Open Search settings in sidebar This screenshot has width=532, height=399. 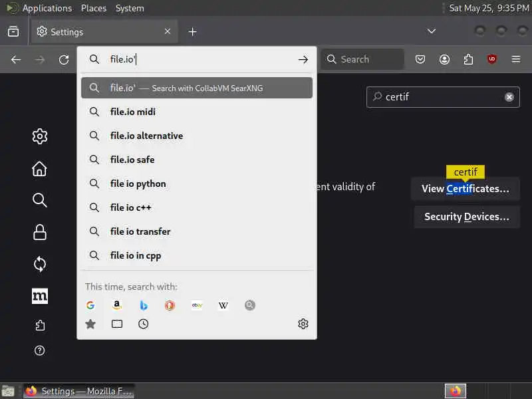[x=40, y=200]
